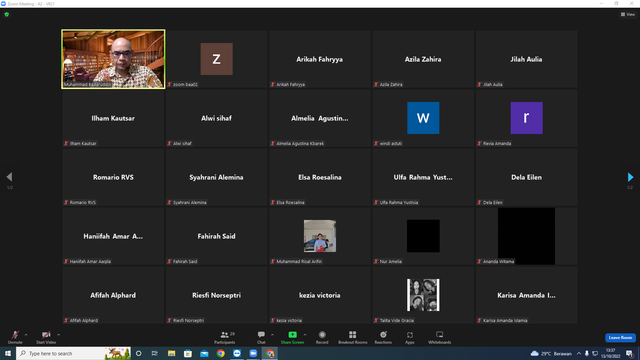Open Windows notification center

(x=629, y=353)
